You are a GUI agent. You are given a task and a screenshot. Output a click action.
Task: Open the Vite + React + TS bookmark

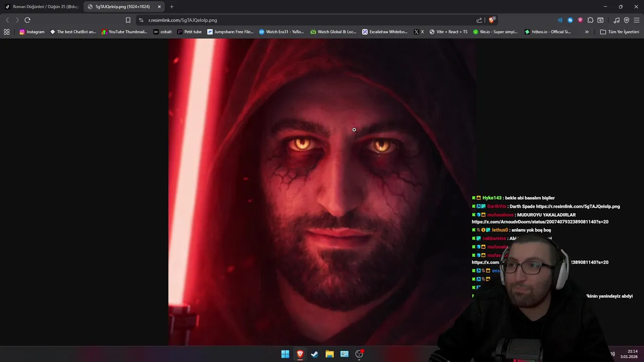[448, 32]
